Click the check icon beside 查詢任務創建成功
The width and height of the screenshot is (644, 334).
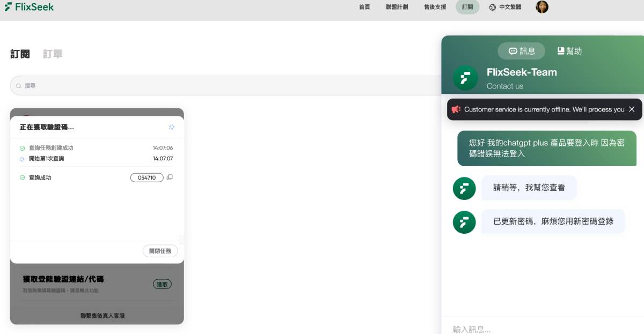click(22, 148)
